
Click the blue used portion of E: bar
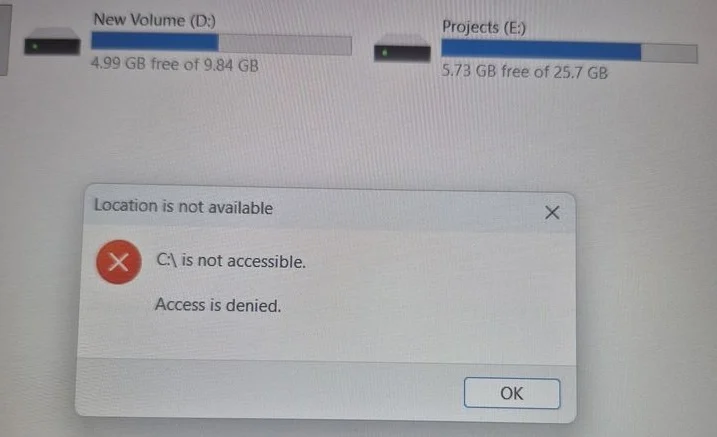tap(541, 50)
